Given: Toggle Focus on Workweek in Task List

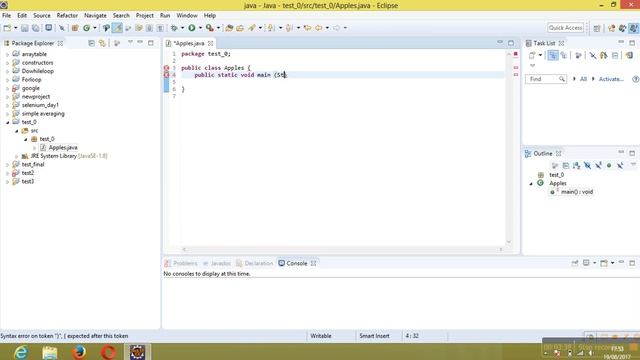Looking at the screenshot, I should pos(578,55).
